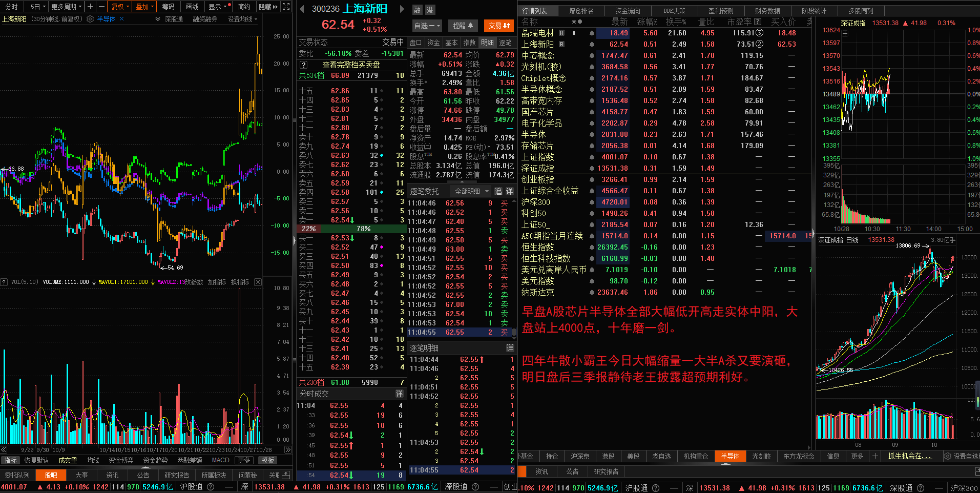Screen dimensions: 980x493
Task: Click the 详 icon in 逐笔委托 header
Action: click(509, 191)
